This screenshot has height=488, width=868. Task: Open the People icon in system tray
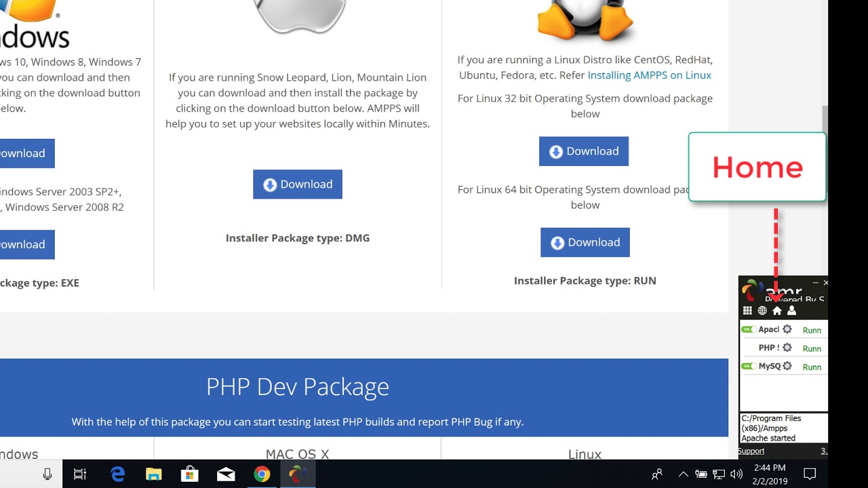(x=656, y=474)
